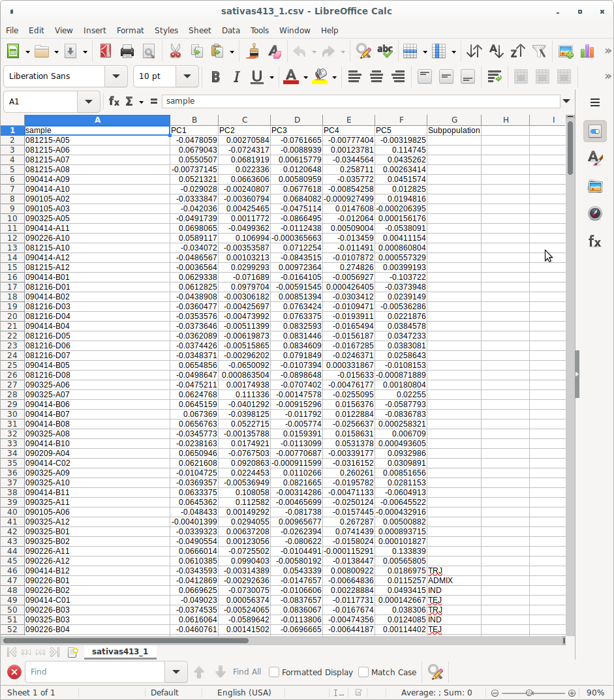Toggle Bold formatting
Screen dimensions: 614x700
coord(215,76)
